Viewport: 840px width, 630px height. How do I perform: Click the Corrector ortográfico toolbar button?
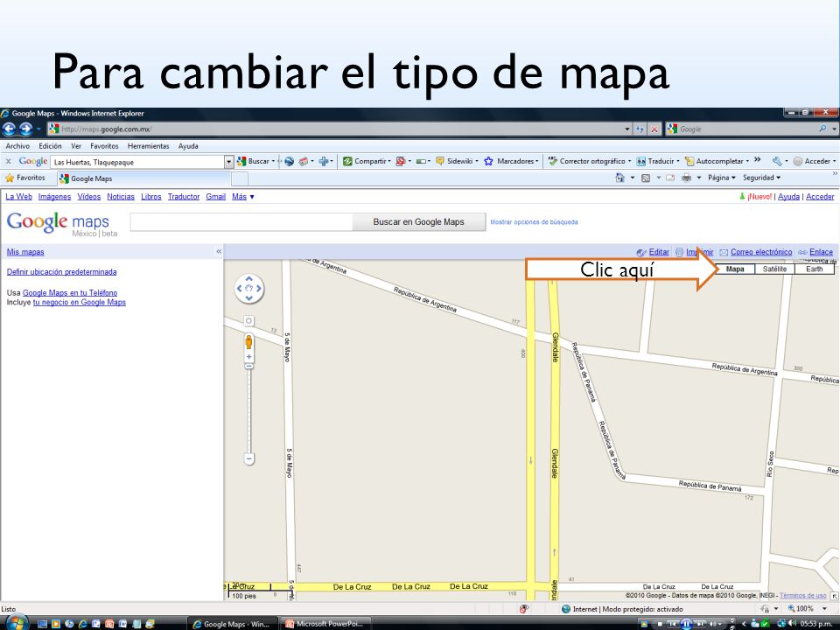click(589, 161)
